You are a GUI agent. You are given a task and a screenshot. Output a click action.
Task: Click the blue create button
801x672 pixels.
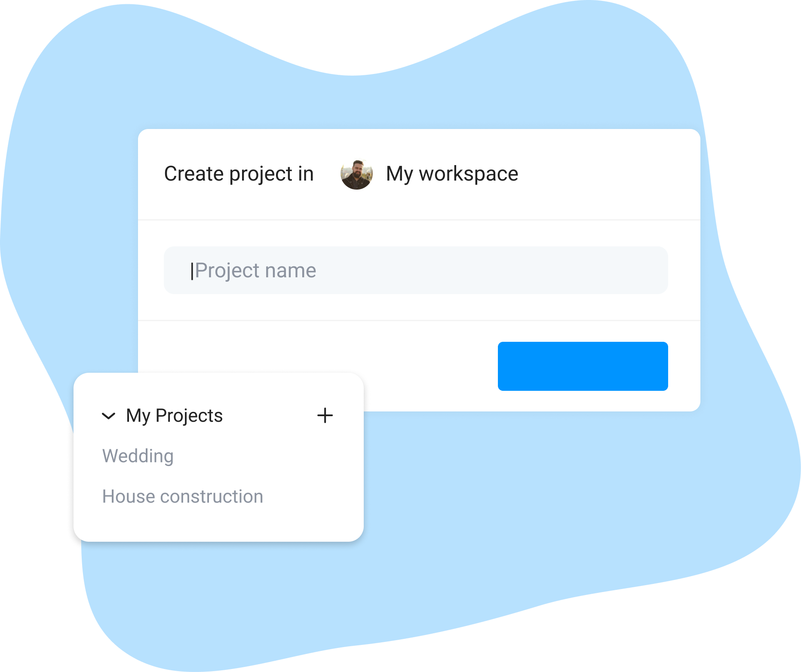(583, 366)
